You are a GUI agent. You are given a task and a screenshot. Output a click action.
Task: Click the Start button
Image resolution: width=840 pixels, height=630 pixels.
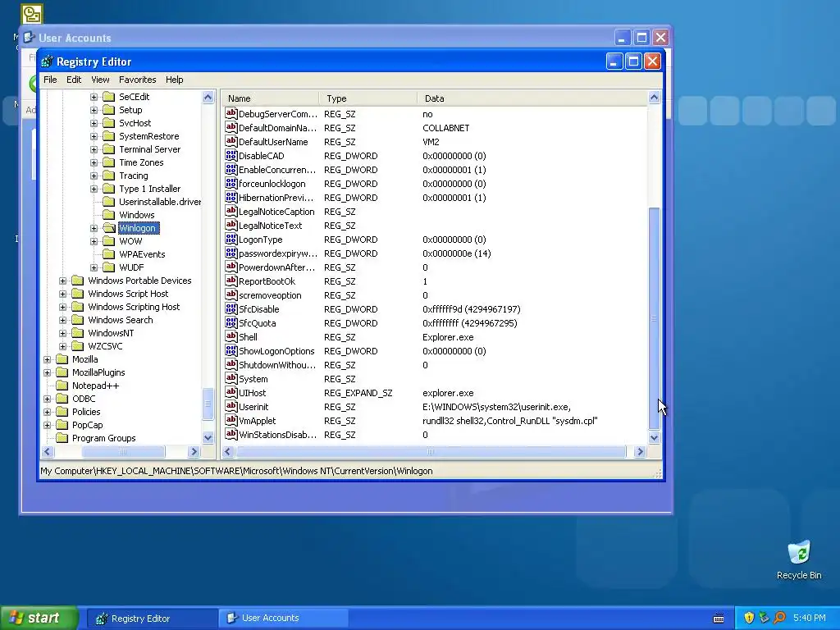pyautogui.click(x=39, y=618)
